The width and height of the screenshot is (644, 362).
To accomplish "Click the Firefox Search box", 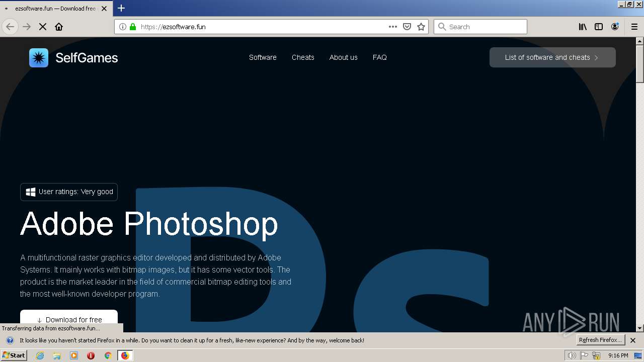I will point(480,27).
